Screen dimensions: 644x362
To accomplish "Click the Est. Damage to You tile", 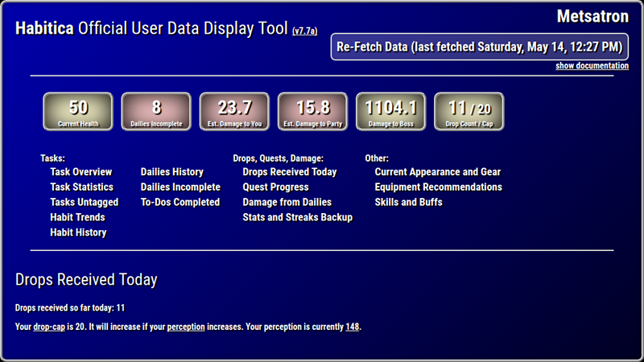I will point(234,112).
